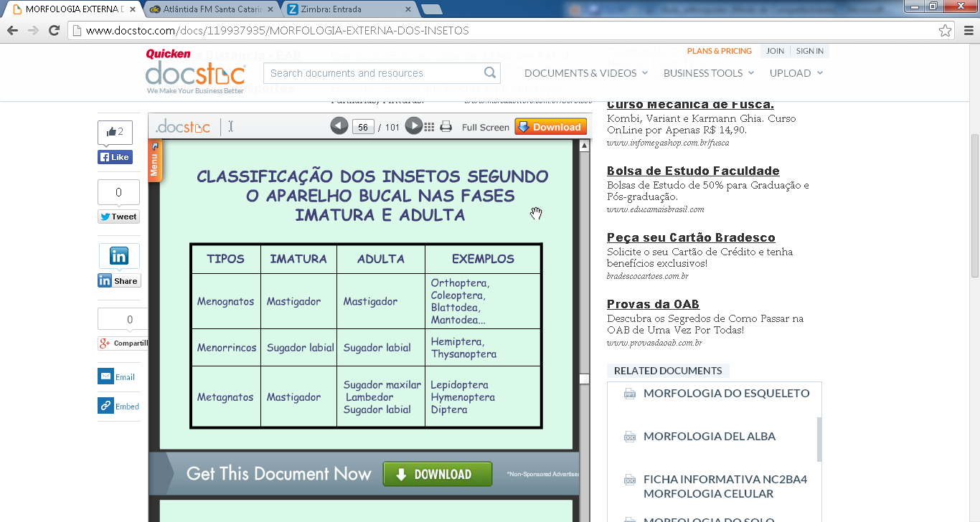Viewport: 980px width, 522px height.
Task: Click small docstoc viewer logo
Action: [183, 127]
